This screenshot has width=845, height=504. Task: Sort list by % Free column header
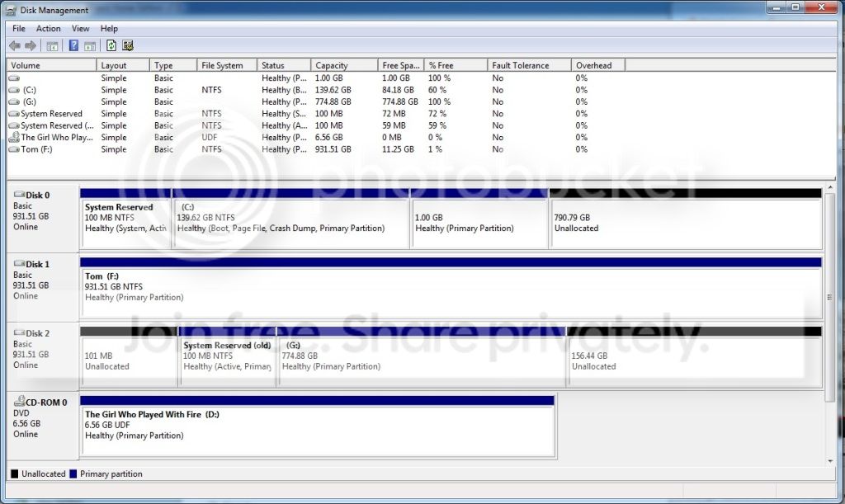456,65
